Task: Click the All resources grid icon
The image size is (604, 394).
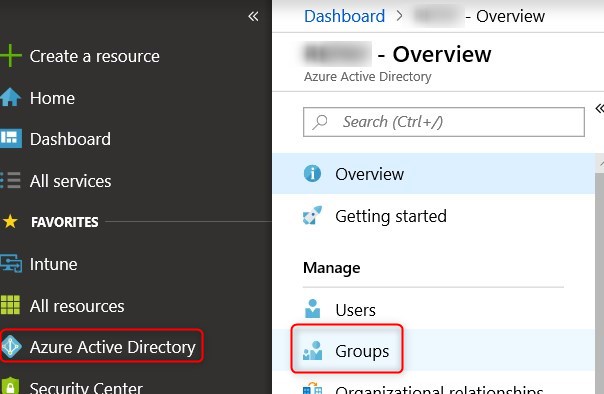Action: coord(10,305)
